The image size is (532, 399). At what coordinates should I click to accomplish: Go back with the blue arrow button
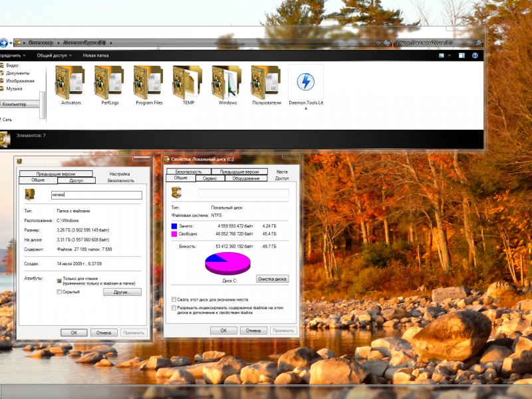tap(3, 43)
